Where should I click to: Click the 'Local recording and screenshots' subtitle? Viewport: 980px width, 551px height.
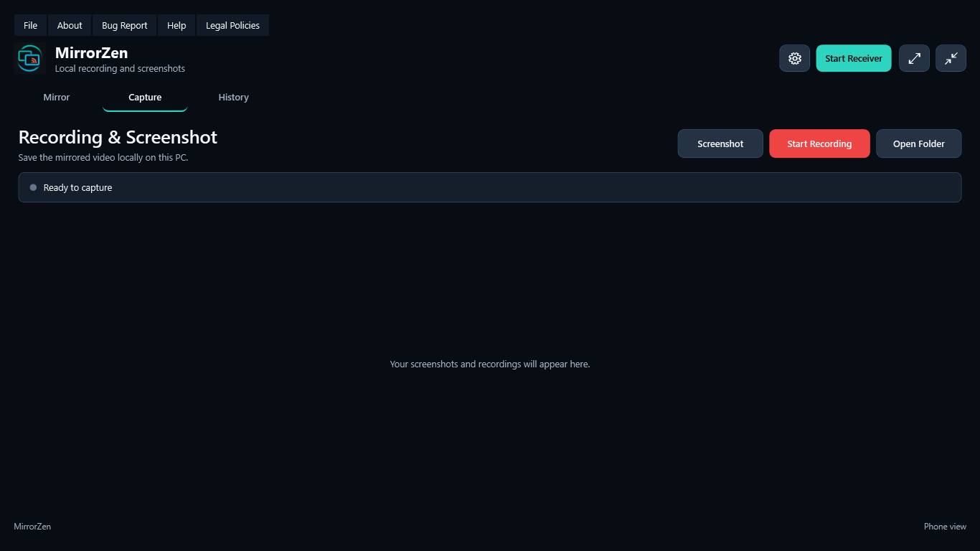120,69
